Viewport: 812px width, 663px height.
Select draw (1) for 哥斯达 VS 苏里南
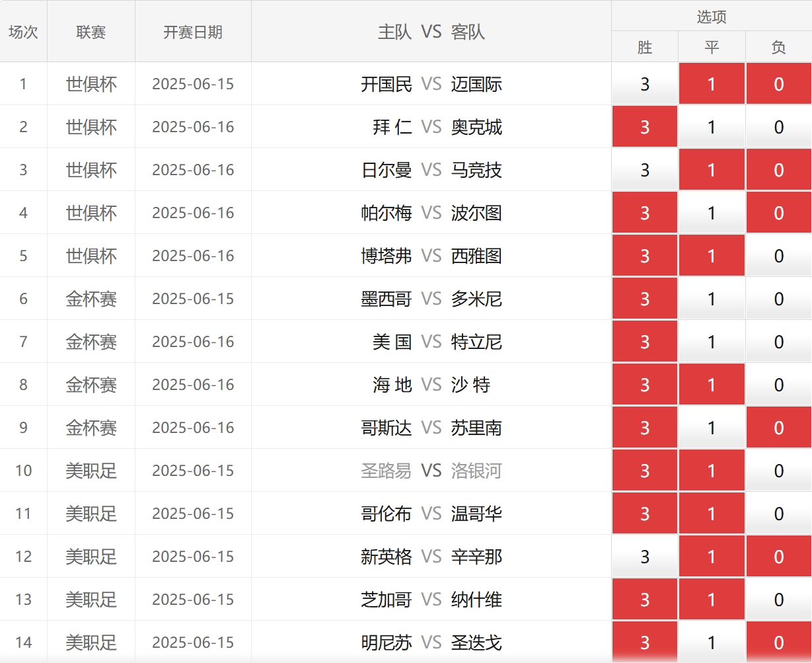coord(712,428)
